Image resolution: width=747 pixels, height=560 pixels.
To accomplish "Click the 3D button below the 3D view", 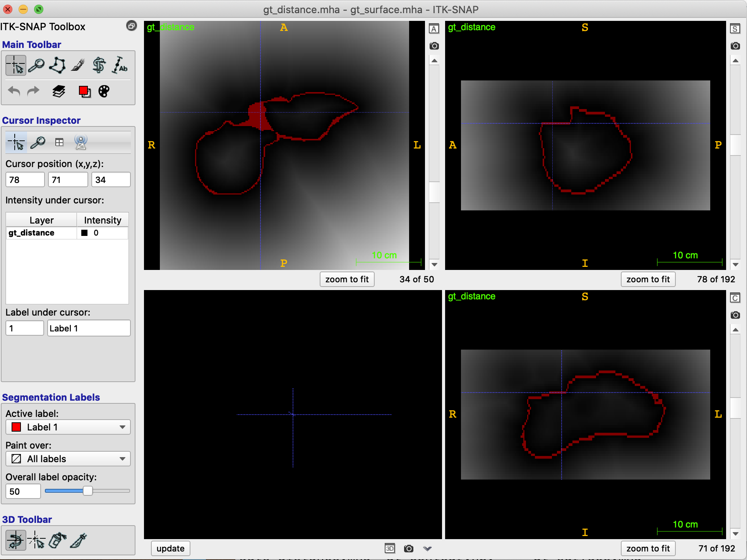I will [390, 548].
